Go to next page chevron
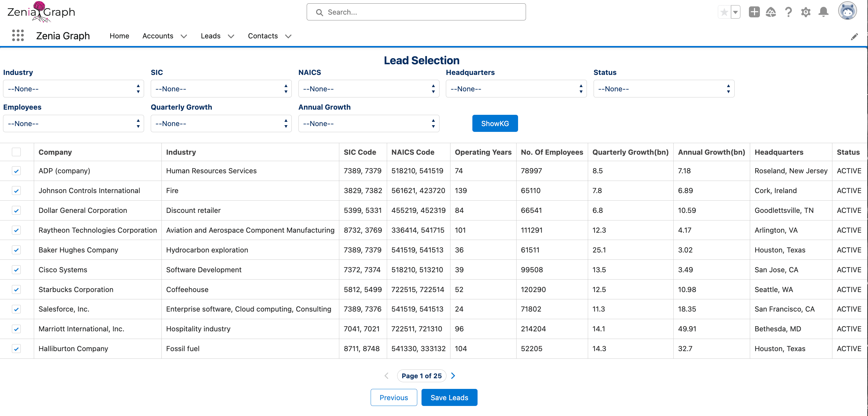The height and width of the screenshot is (416, 868). click(x=453, y=375)
